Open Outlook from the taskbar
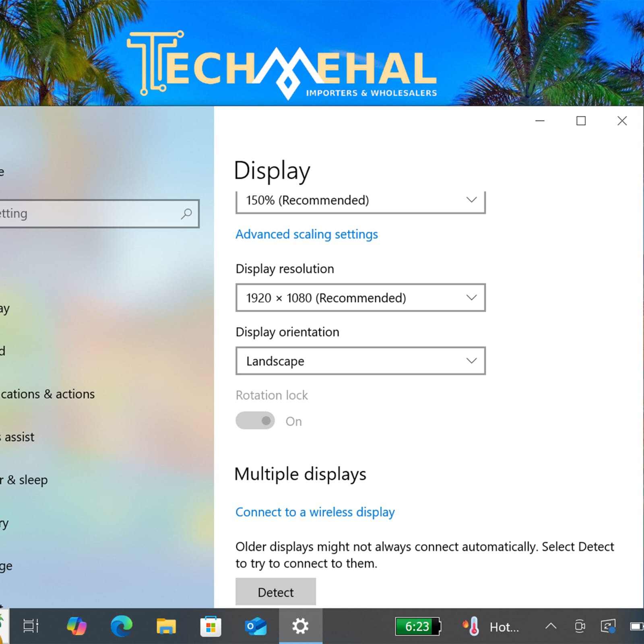Viewport: 644px width, 644px height. coord(256,626)
